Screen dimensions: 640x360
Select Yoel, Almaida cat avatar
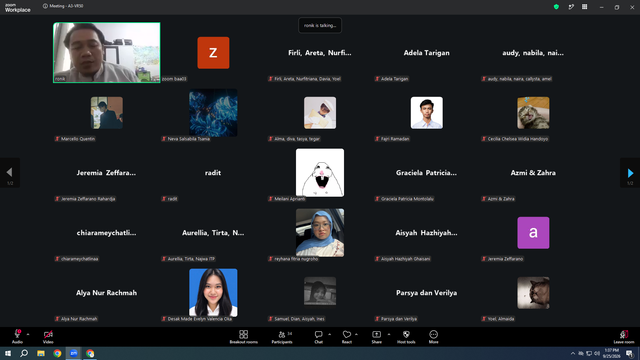coord(533,293)
